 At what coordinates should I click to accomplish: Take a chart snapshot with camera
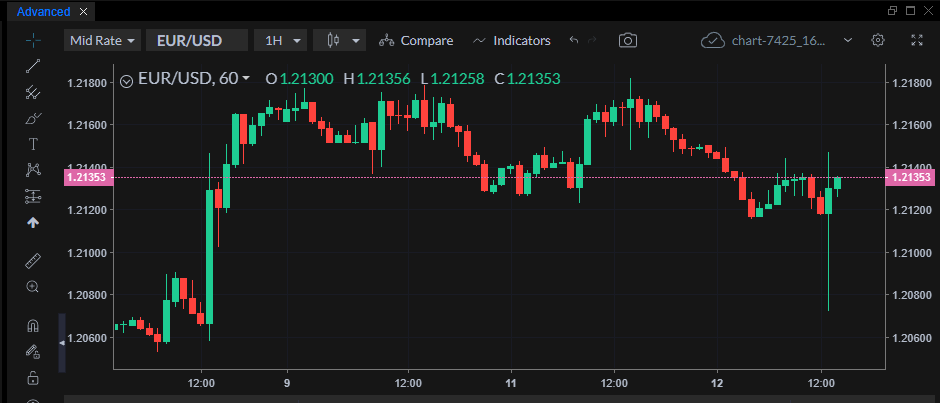pos(628,40)
